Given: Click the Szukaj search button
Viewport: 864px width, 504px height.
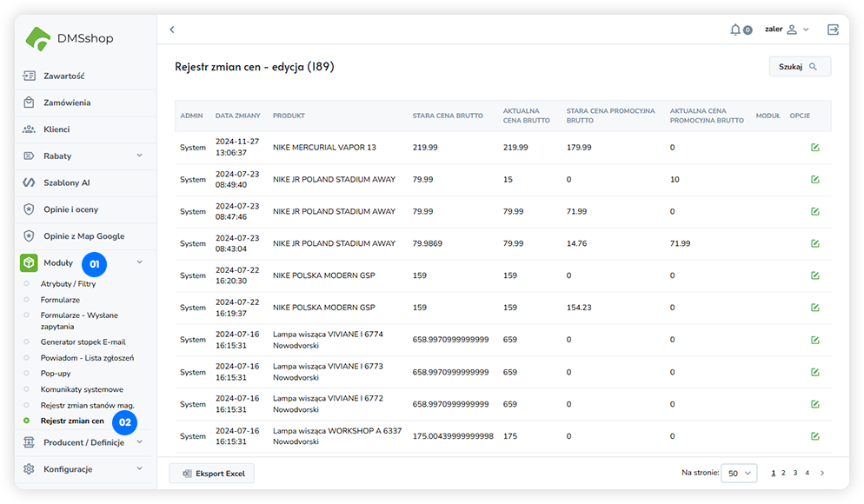Looking at the screenshot, I should point(799,66).
